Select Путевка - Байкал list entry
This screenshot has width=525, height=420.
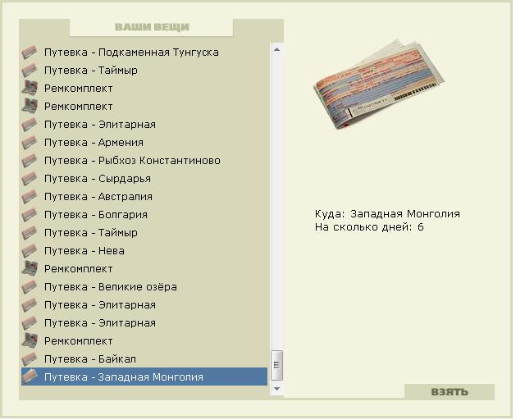[x=144, y=359]
